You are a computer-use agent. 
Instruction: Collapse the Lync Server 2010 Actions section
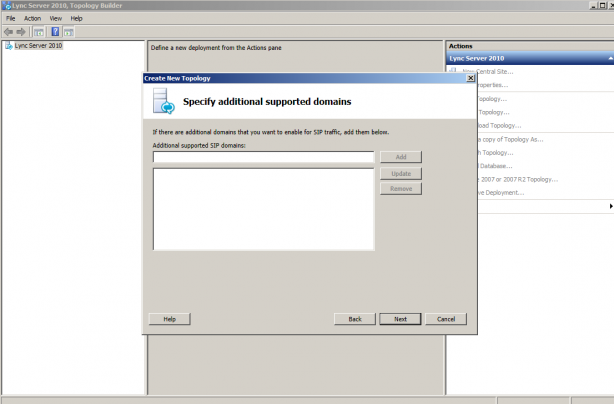click(610, 58)
